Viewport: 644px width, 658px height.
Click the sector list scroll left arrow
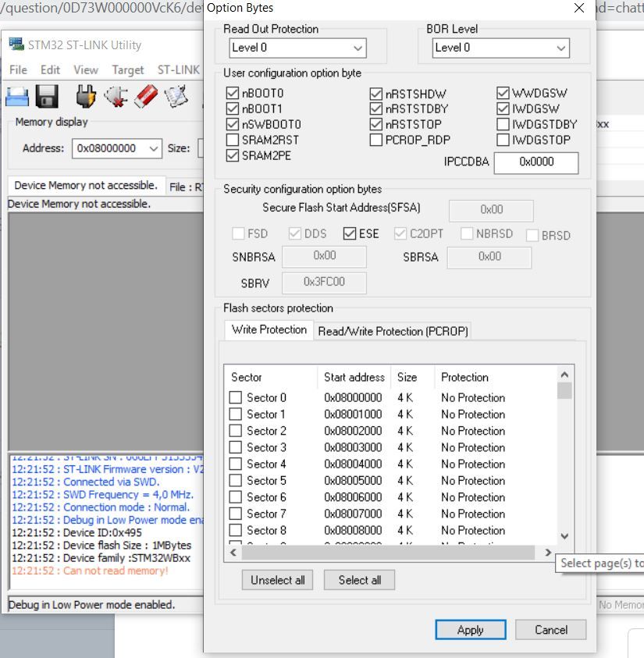[x=233, y=553]
